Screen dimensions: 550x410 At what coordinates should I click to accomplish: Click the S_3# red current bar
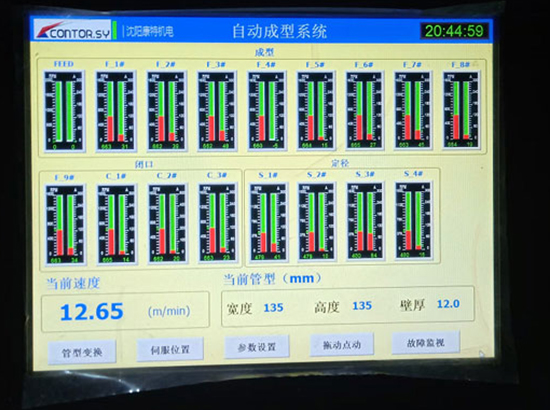[370, 242]
